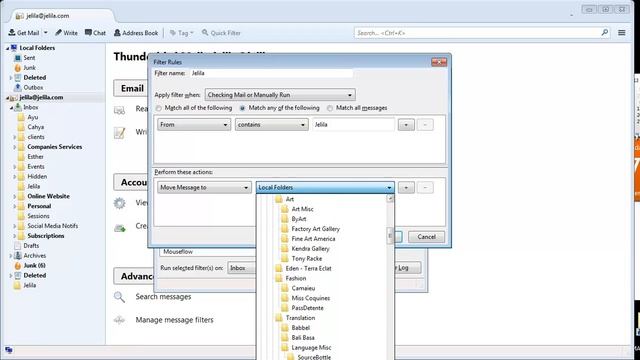Open the Archives folder
The height and width of the screenshot is (360, 640).
34,256
